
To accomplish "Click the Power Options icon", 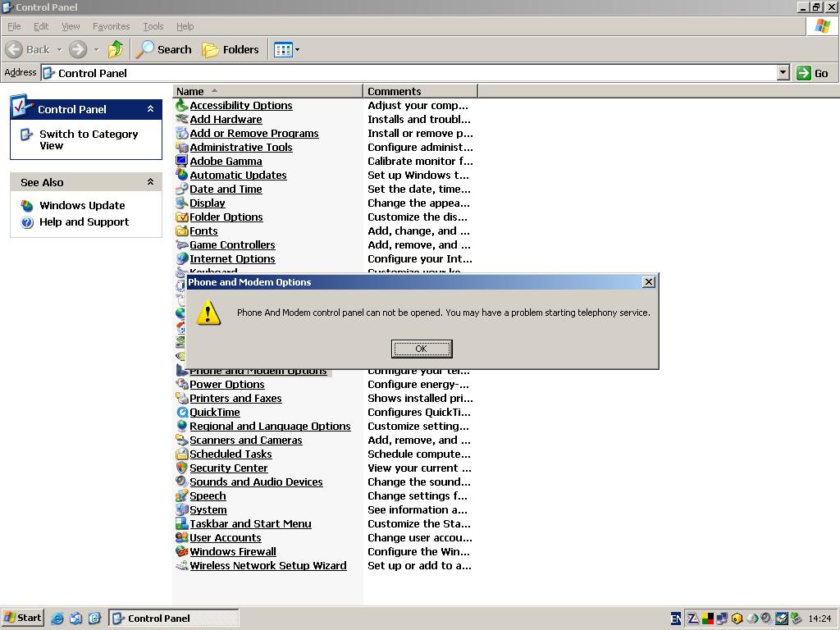I will point(182,384).
